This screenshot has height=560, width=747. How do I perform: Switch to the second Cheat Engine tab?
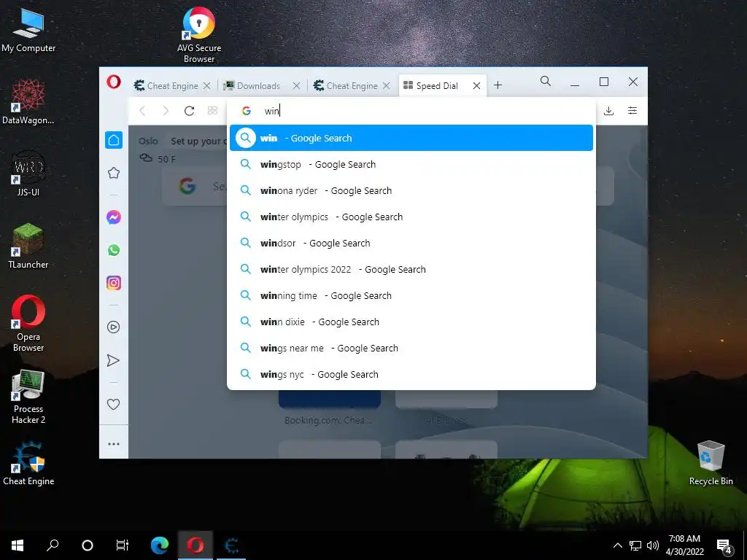coord(352,86)
